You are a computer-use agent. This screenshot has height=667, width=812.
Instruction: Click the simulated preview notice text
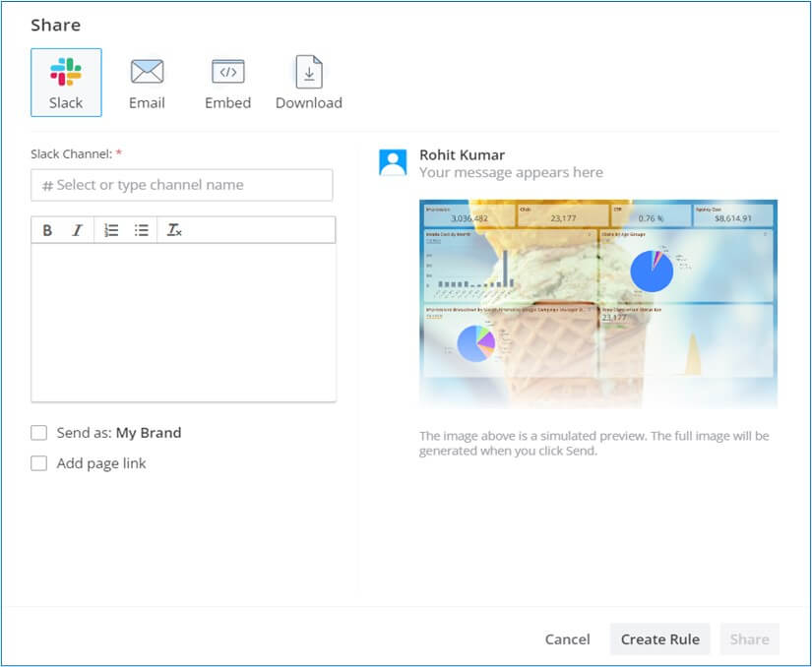point(593,444)
